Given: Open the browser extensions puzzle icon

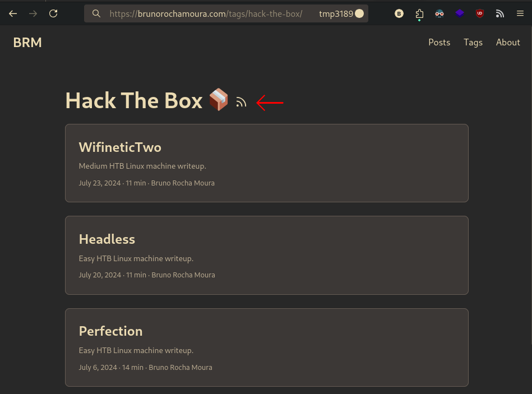Looking at the screenshot, I should pyautogui.click(x=419, y=14).
